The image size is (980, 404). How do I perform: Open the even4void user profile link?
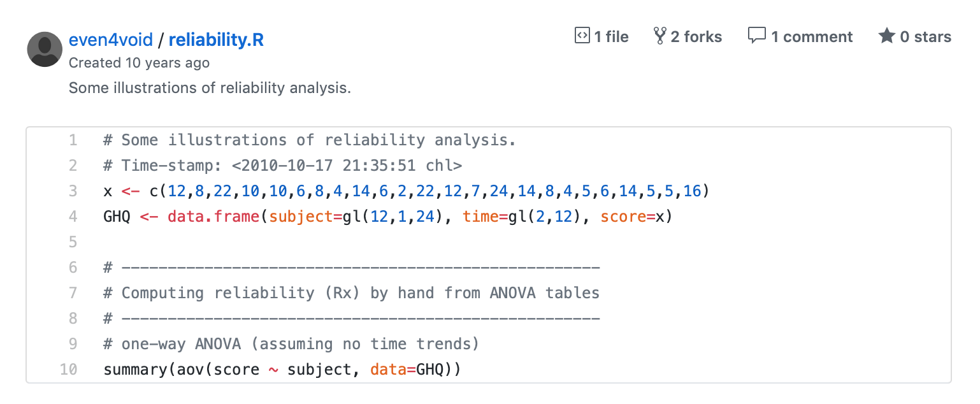tap(111, 40)
